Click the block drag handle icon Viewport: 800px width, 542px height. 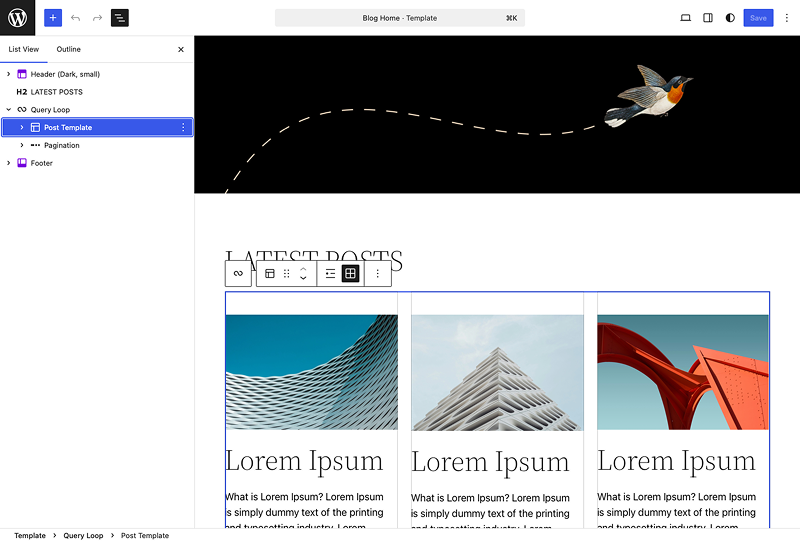coord(287,274)
